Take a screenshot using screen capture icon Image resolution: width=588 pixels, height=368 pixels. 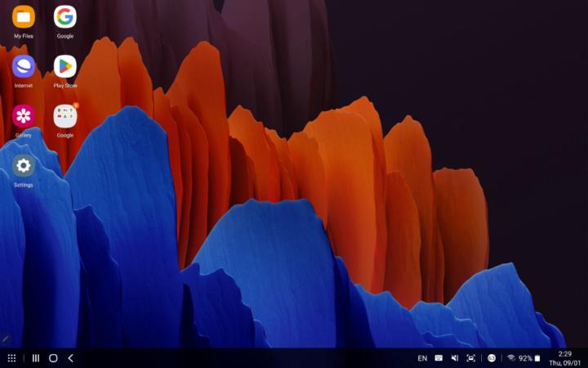471,358
